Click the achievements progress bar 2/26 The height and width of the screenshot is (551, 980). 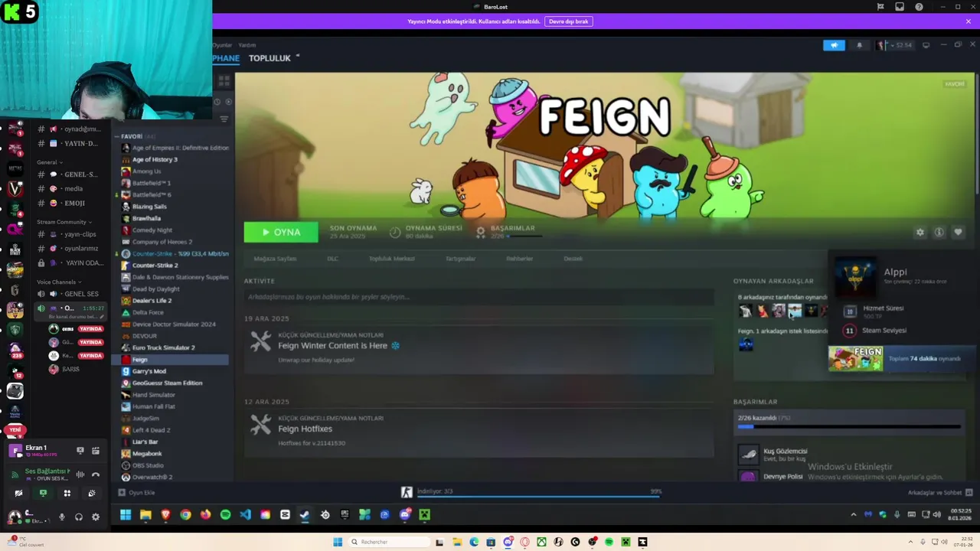pos(849,426)
